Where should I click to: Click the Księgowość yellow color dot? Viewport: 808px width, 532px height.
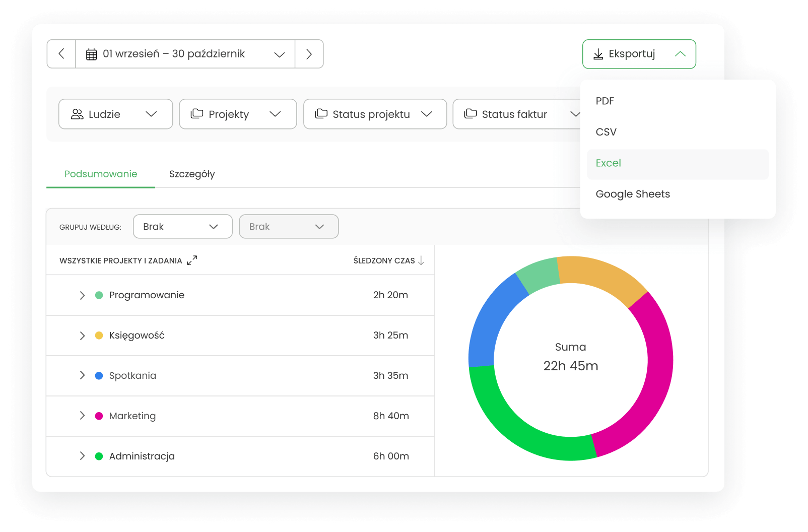pos(99,336)
